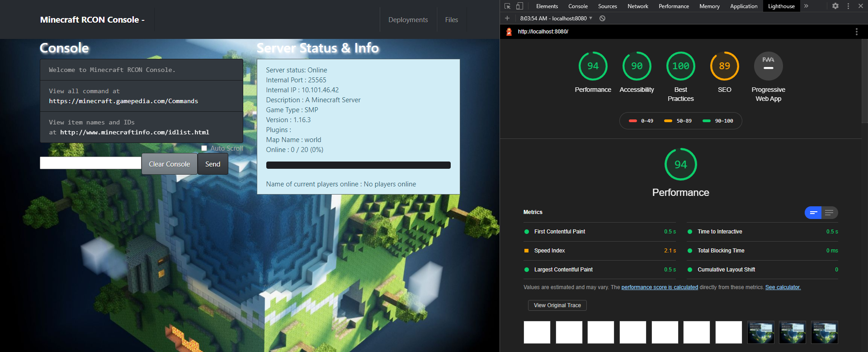Viewport: 868px width, 352px height.
Task: Click the Best Practices score gauge 100
Action: tap(680, 66)
